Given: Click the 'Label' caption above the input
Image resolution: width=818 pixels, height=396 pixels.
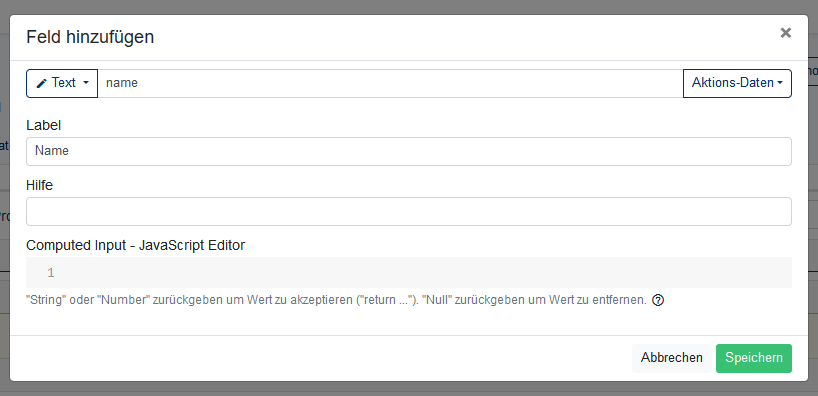Looking at the screenshot, I should [x=44, y=125].
